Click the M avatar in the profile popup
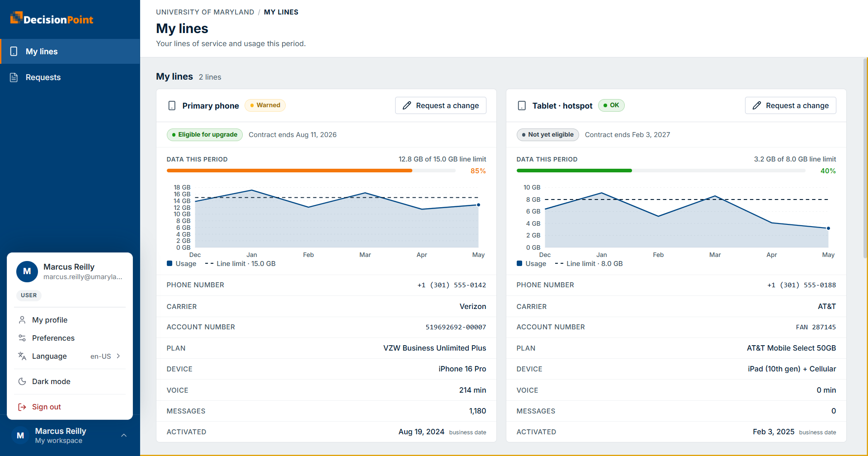868x456 pixels. pyautogui.click(x=27, y=271)
